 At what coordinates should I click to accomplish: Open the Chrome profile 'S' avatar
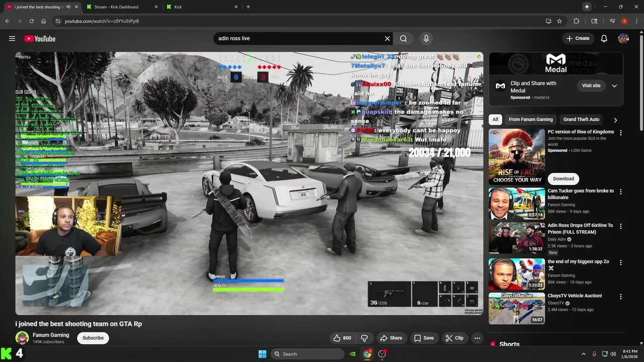[624, 21]
